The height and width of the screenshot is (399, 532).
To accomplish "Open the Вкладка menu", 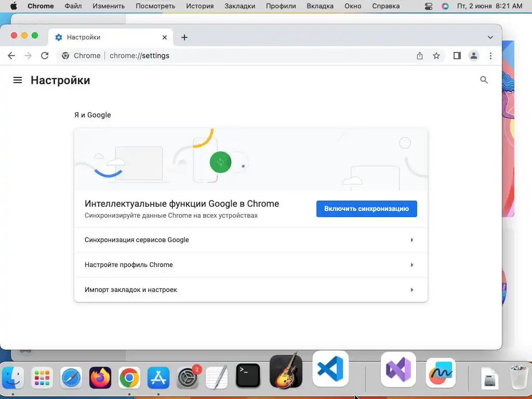I will (x=320, y=6).
